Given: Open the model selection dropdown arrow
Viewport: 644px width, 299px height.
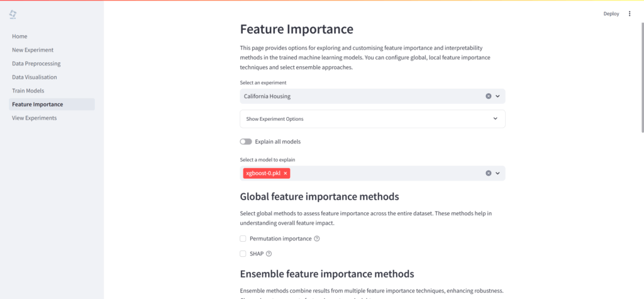Looking at the screenshot, I should point(497,173).
